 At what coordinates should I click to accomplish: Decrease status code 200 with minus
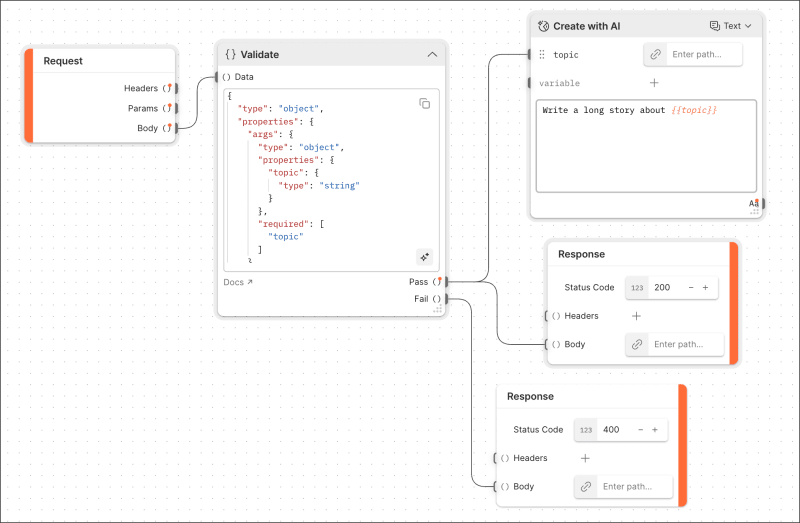(x=691, y=288)
